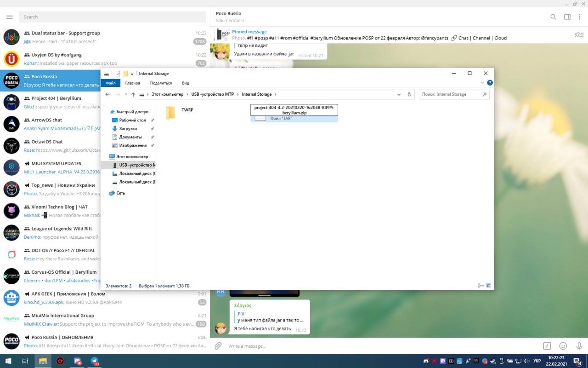Open Dual status bar - Support group chat
Viewport: 588px width, 368px height.
(105, 37)
